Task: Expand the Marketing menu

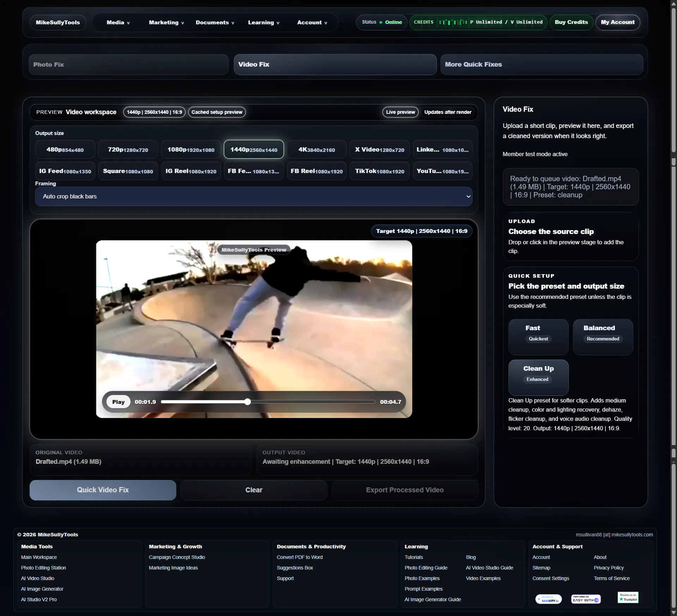Action: tap(166, 23)
